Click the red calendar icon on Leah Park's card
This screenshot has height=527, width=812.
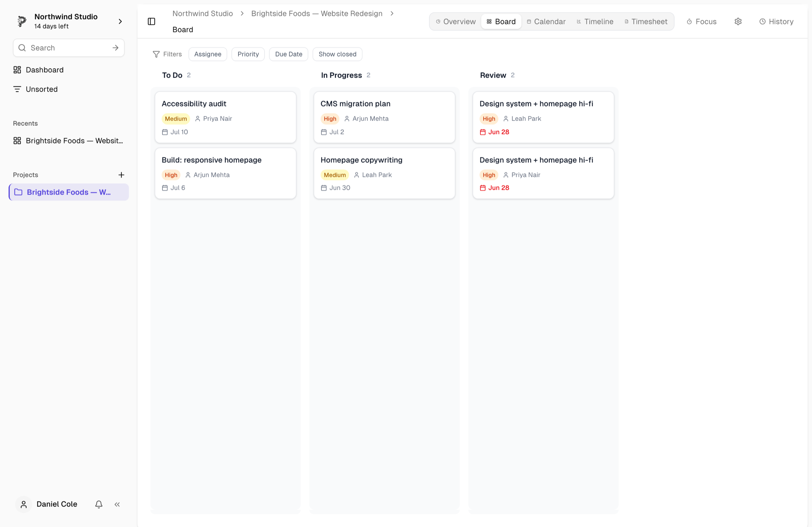[483, 132]
